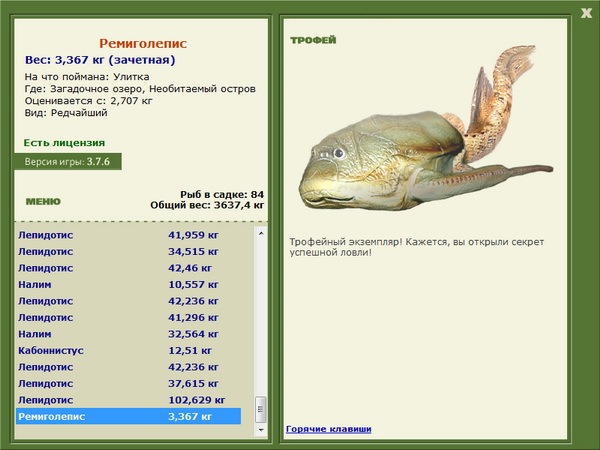Click the Есть лицензия text

[64, 143]
